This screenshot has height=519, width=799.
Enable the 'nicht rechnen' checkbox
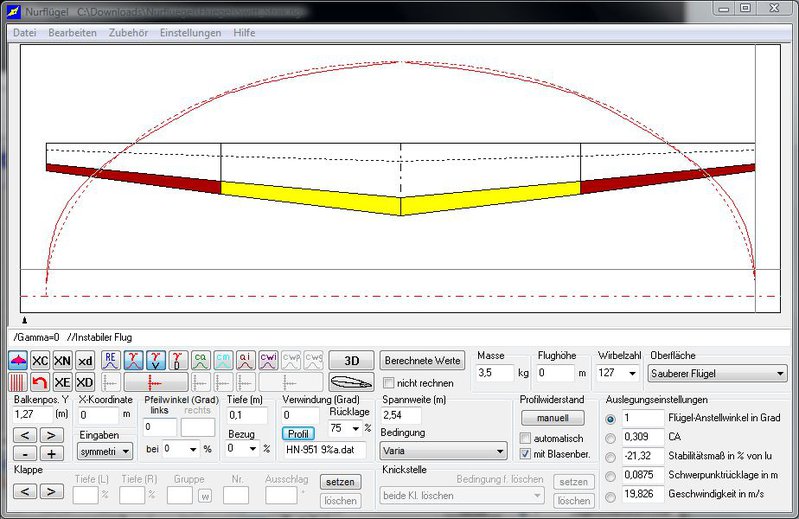tap(390, 383)
